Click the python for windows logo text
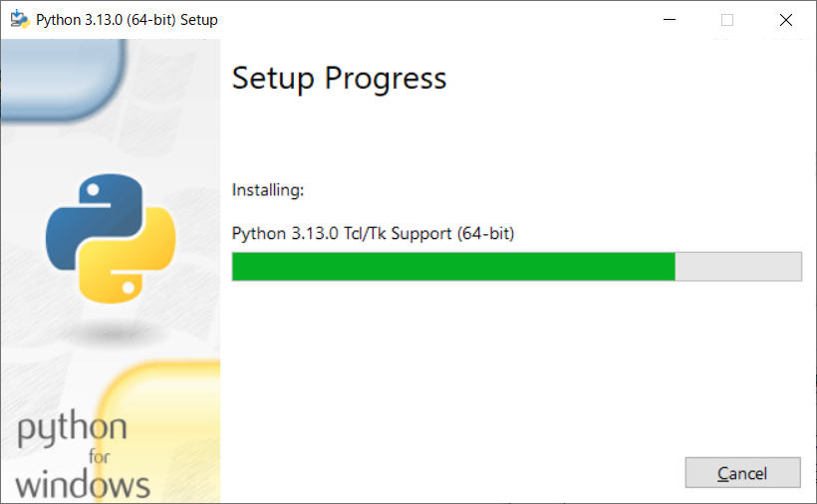817x504 pixels. pyautogui.click(x=83, y=454)
